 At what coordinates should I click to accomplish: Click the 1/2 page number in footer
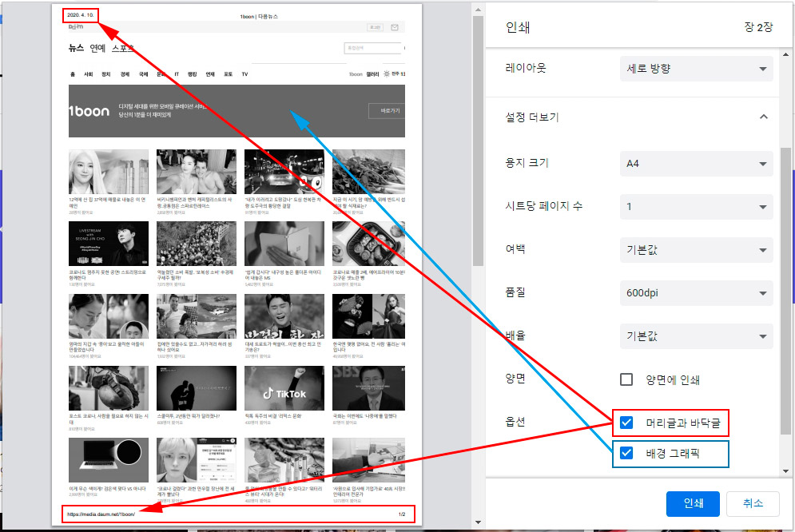pos(402,514)
